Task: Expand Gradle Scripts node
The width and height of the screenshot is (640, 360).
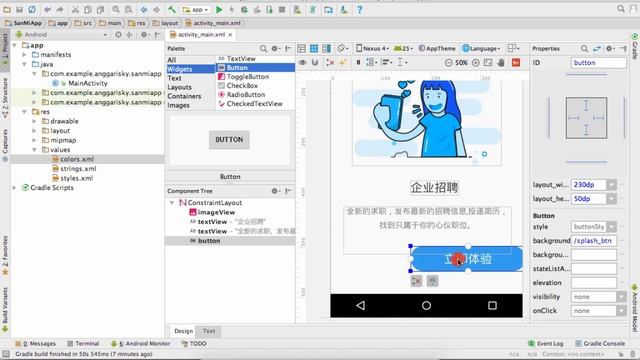Action: [x=14, y=188]
